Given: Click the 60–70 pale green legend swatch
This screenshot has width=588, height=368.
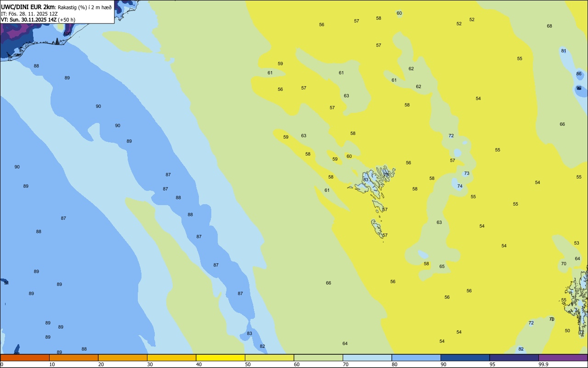Looking at the screenshot, I should [x=318, y=357].
